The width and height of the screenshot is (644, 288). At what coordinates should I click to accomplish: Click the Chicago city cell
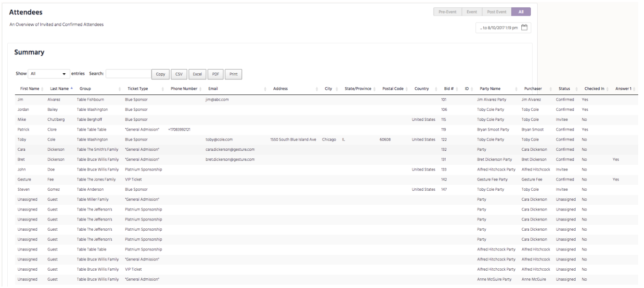tap(330, 140)
